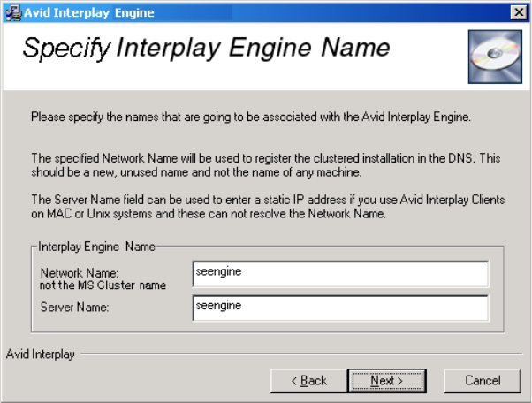
Task: Click the Next button
Action: click(387, 381)
